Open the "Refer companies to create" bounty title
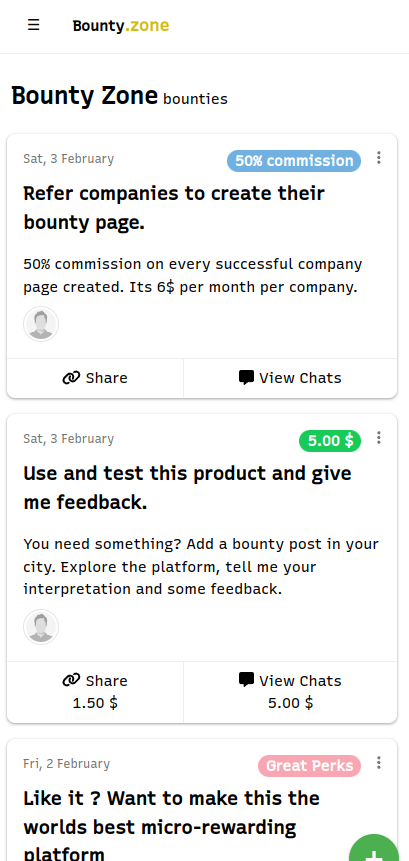 tap(174, 208)
